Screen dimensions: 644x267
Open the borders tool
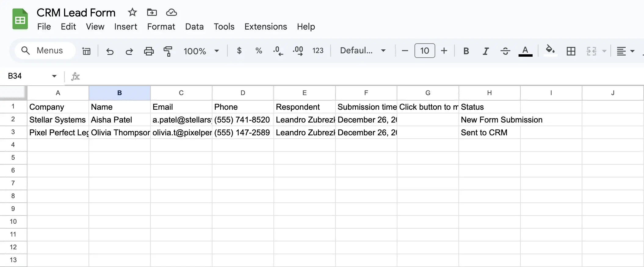point(571,51)
